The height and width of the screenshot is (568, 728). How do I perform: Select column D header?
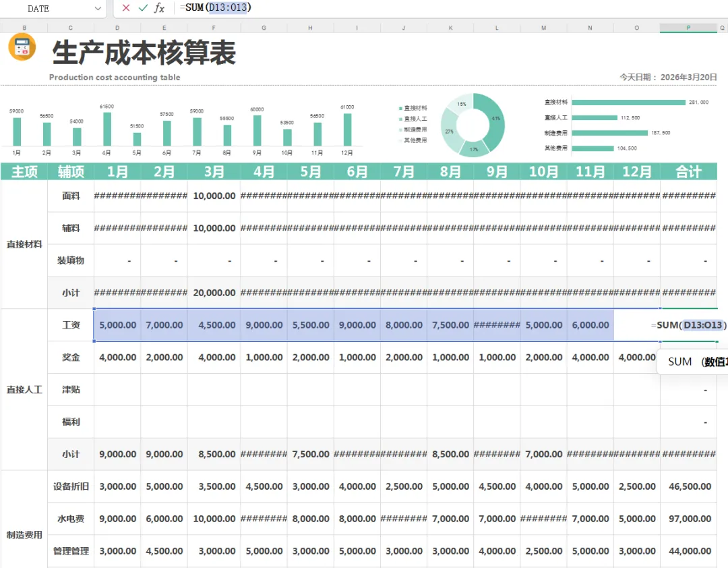coord(117,28)
